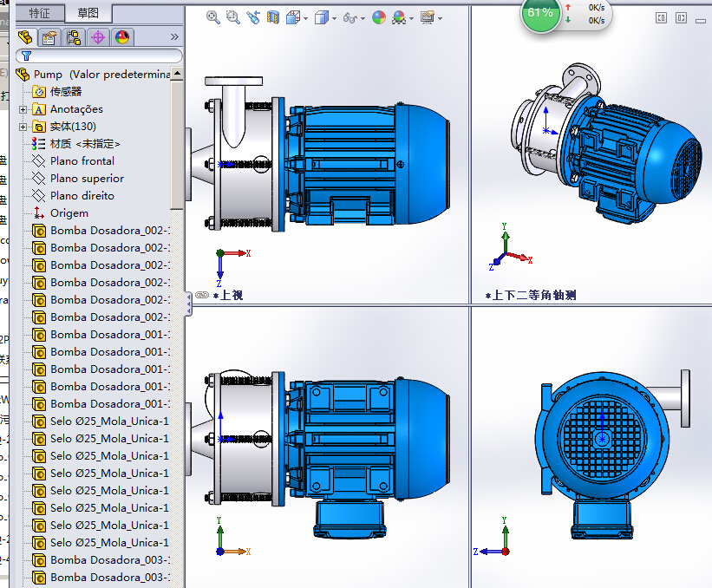Open Edit Appearance color ball
712x588 pixels.
click(x=379, y=17)
